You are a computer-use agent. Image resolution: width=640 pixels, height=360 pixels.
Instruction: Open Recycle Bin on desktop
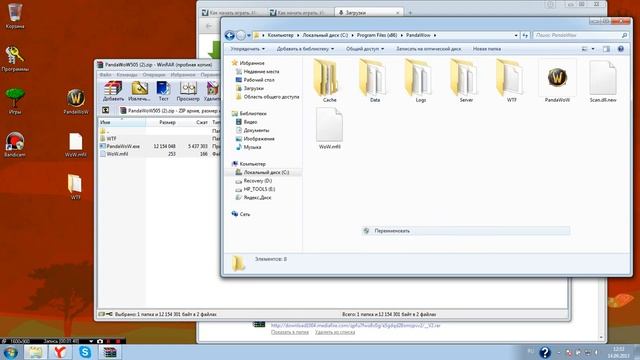[15, 16]
